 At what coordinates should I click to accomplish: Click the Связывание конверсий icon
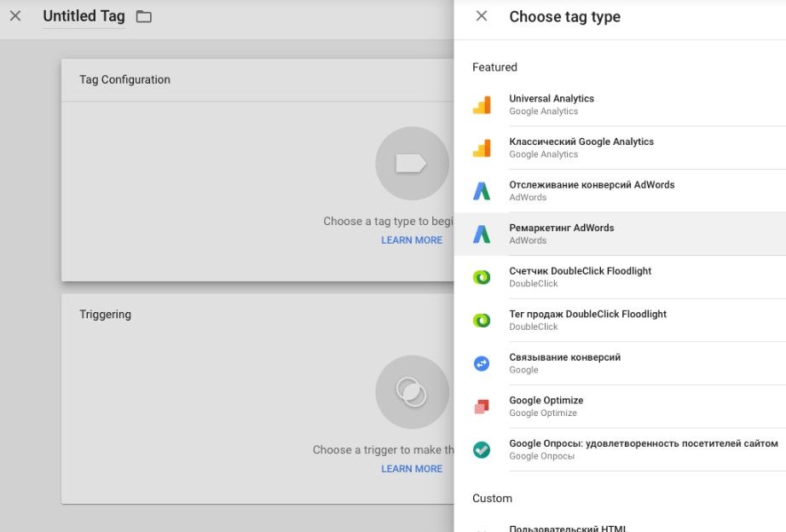point(482,363)
